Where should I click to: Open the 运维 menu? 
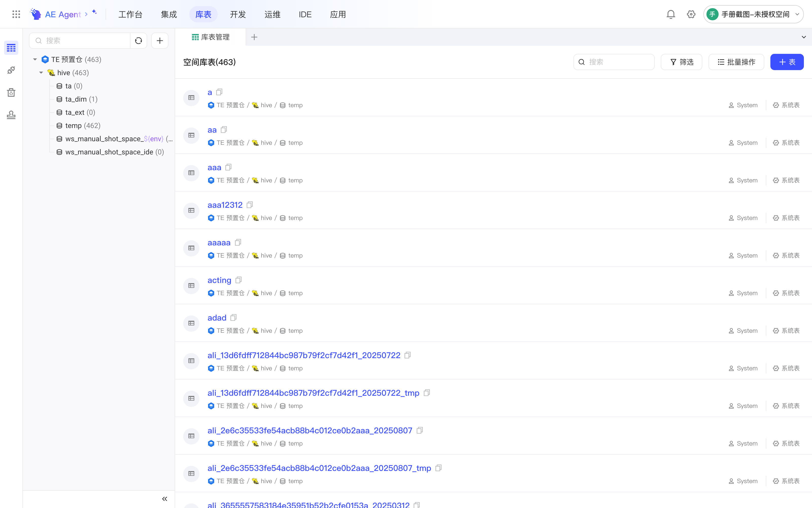[273, 14]
